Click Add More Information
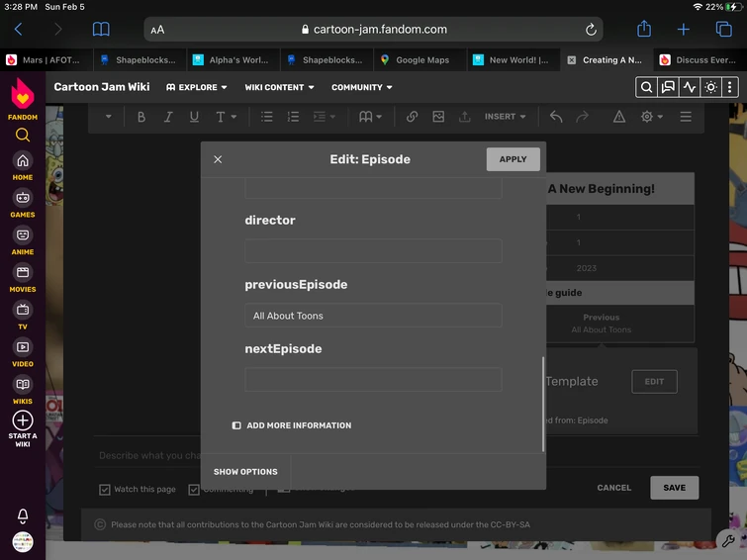Screen dimensions: 747x560 291,425
